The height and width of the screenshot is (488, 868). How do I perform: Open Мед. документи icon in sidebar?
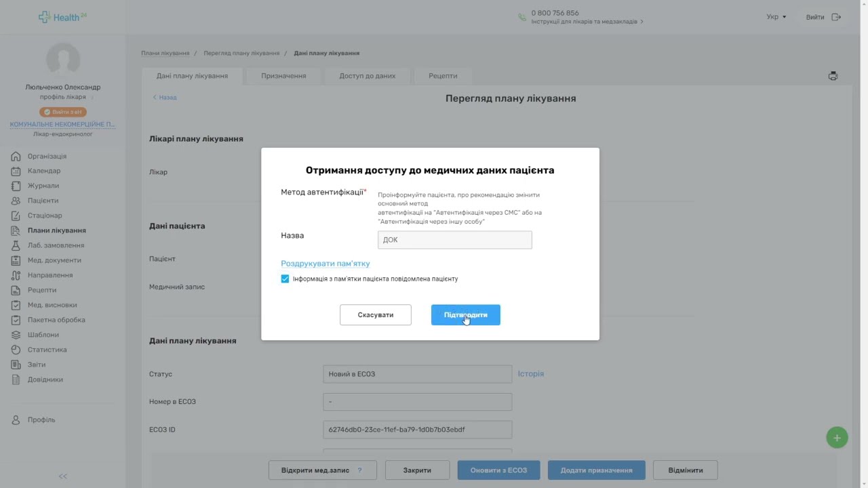[x=16, y=261]
